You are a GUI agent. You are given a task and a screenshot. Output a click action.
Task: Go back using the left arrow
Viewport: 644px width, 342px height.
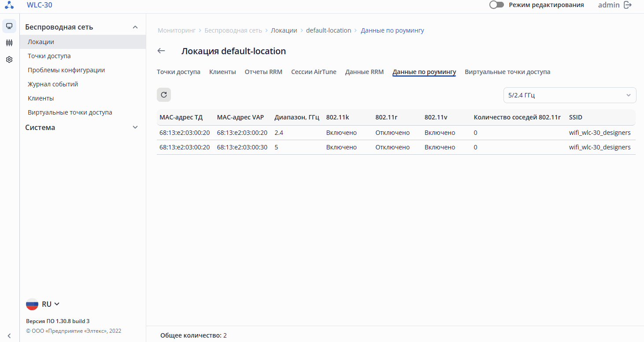[x=161, y=51]
